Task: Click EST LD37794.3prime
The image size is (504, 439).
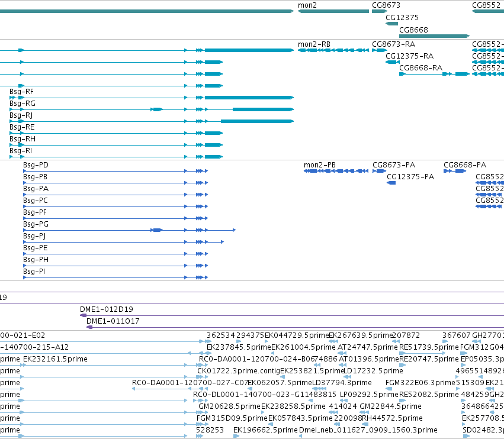Action: pyautogui.click(x=342, y=383)
